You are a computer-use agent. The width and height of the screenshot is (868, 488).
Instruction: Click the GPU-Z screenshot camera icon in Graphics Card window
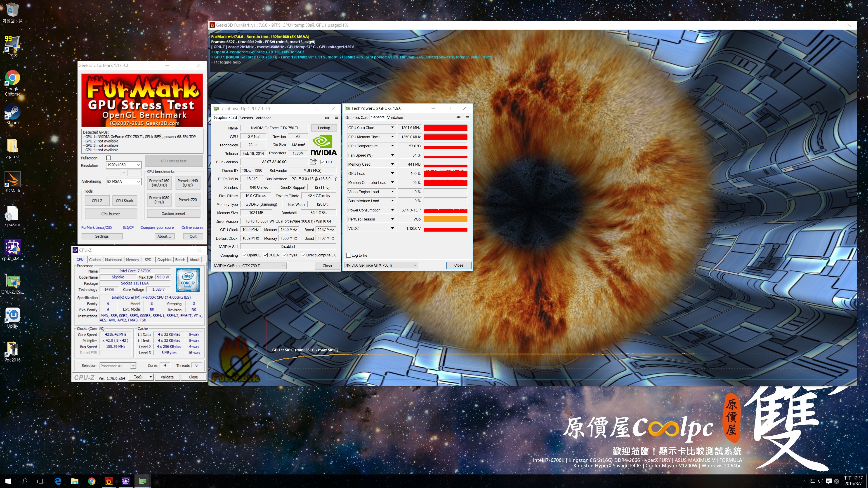tap(327, 118)
